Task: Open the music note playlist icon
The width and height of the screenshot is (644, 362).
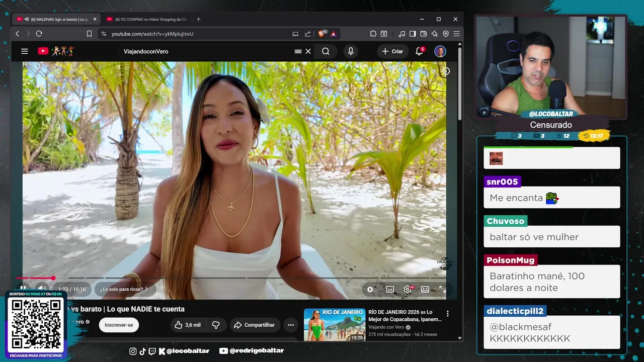Action: point(401,34)
